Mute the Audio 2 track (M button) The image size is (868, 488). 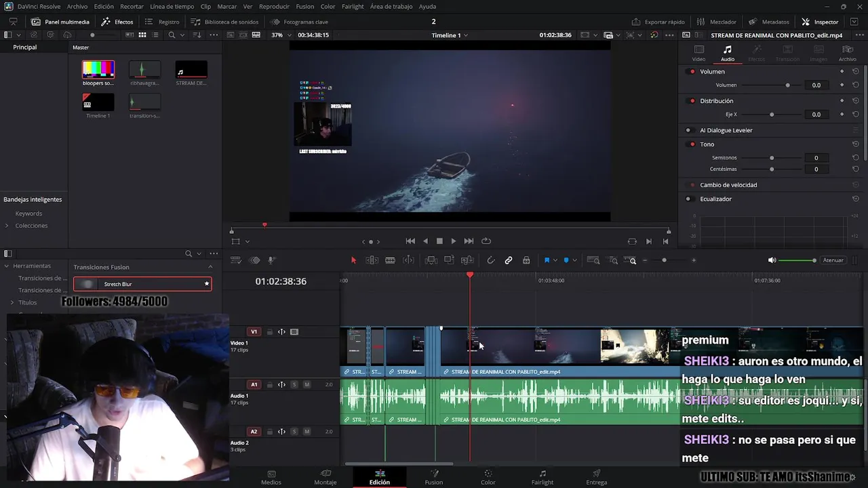[x=307, y=432]
